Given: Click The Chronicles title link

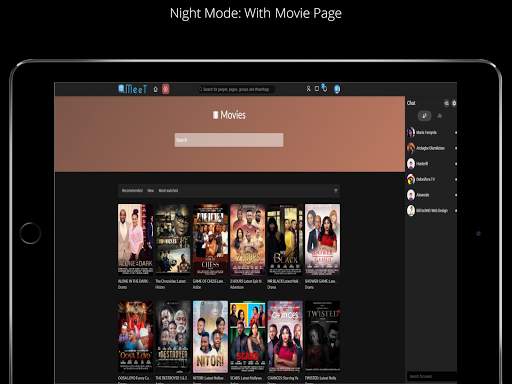Looking at the screenshot, I should (x=170, y=281).
